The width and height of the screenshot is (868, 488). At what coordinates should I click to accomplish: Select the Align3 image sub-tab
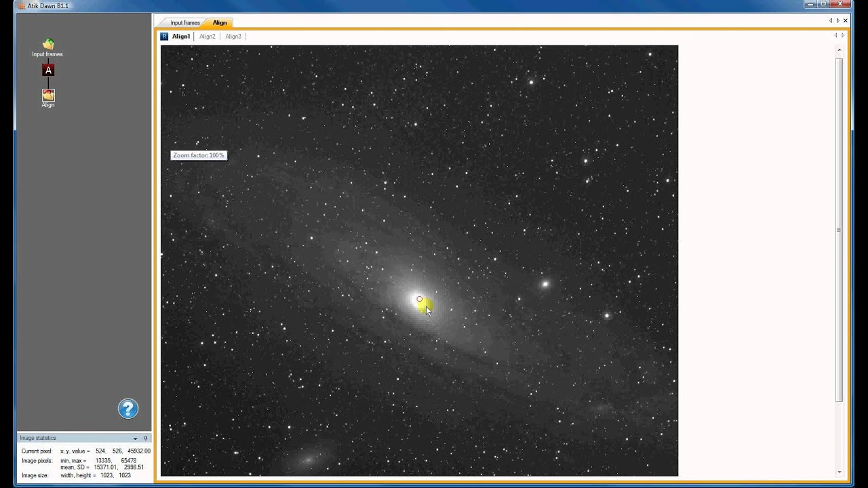(233, 37)
